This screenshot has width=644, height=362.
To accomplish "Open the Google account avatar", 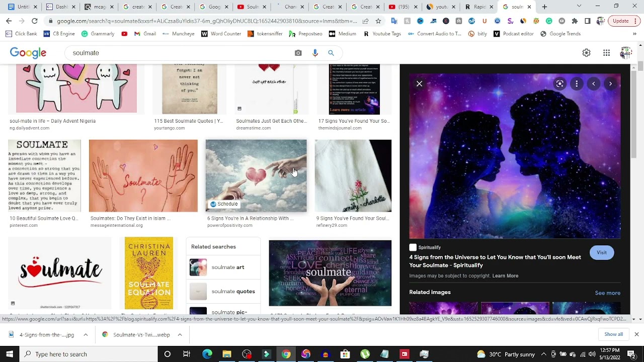I will coord(626,53).
